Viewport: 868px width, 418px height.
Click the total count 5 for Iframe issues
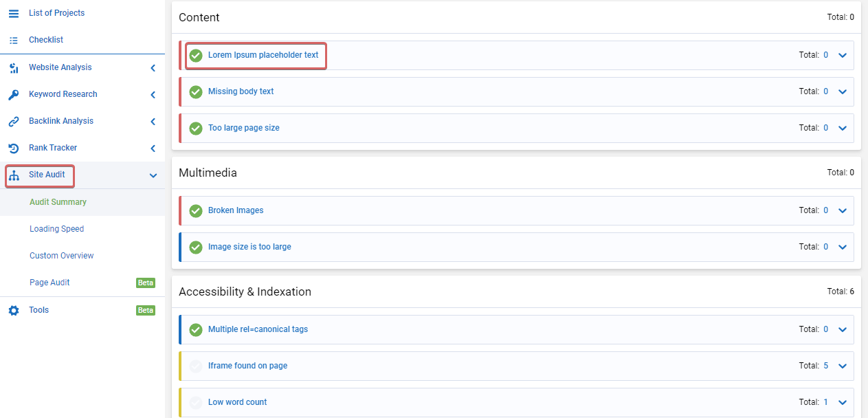[x=825, y=366]
